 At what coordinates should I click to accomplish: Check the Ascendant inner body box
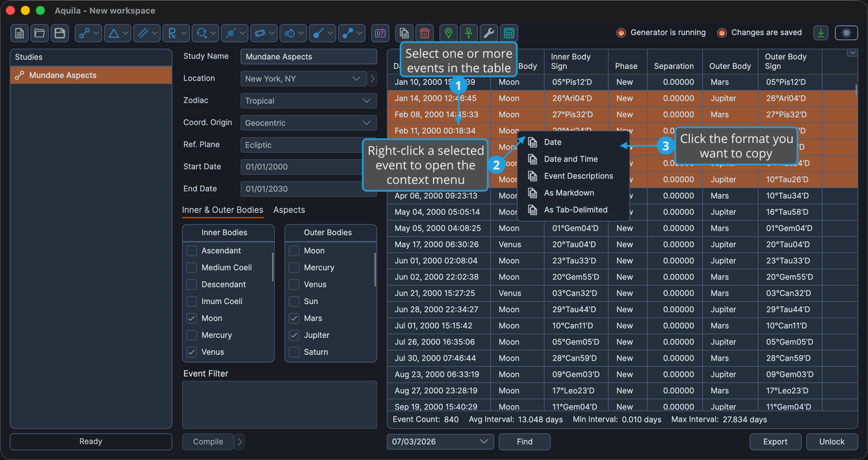(x=192, y=251)
